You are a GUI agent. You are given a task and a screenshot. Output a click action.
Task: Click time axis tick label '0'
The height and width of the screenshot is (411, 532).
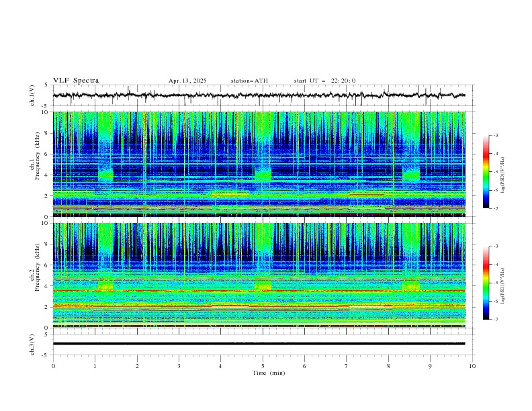click(x=53, y=366)
